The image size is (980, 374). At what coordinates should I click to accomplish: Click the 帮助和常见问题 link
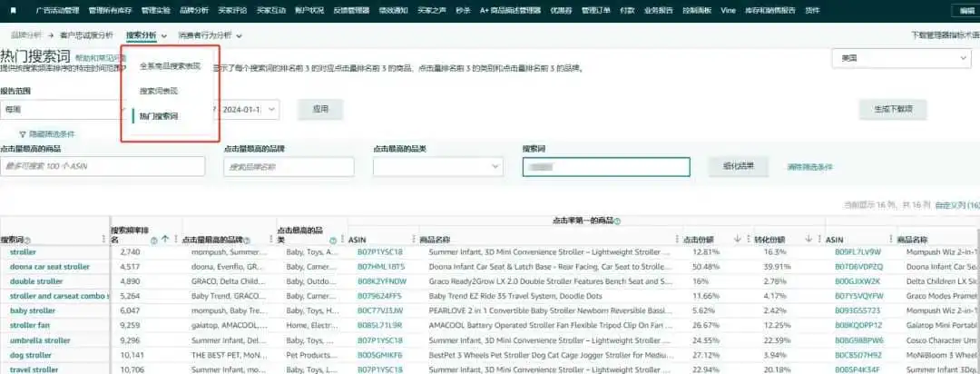click(x=101, y=57)
